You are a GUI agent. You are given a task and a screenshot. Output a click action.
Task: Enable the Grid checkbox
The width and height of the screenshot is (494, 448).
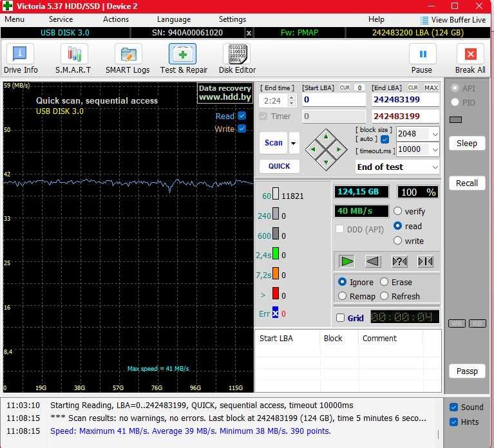click(341, 318)
